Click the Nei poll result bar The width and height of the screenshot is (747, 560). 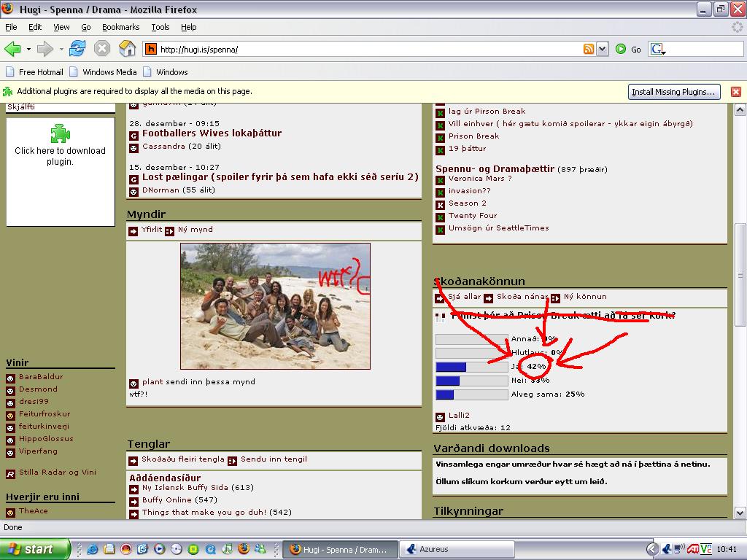472,381
